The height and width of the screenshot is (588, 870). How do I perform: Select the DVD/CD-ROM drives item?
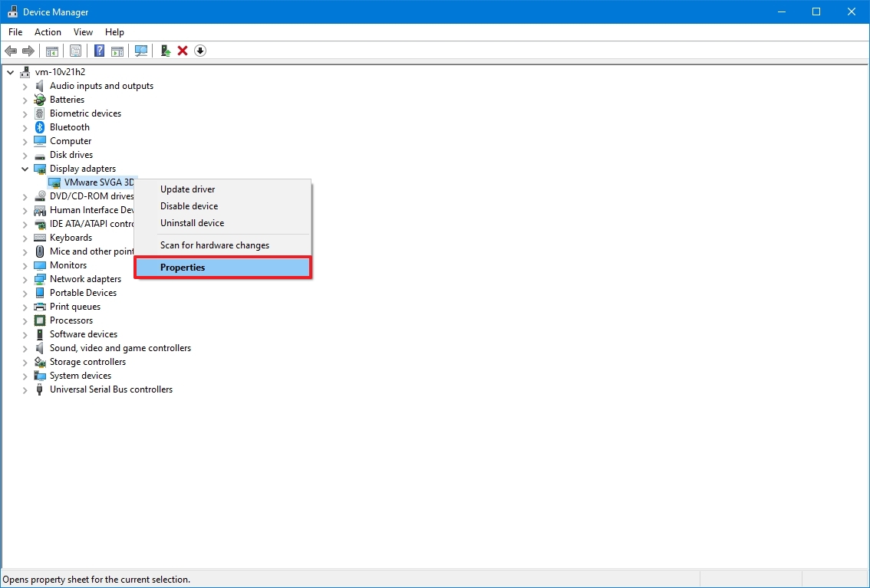pyautogui.click(x=91, y=196)
